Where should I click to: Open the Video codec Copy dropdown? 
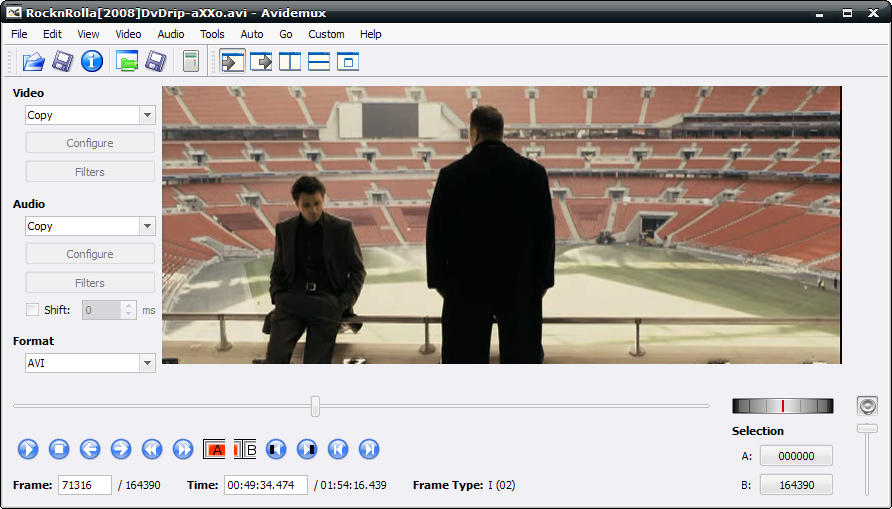[90, 115]
